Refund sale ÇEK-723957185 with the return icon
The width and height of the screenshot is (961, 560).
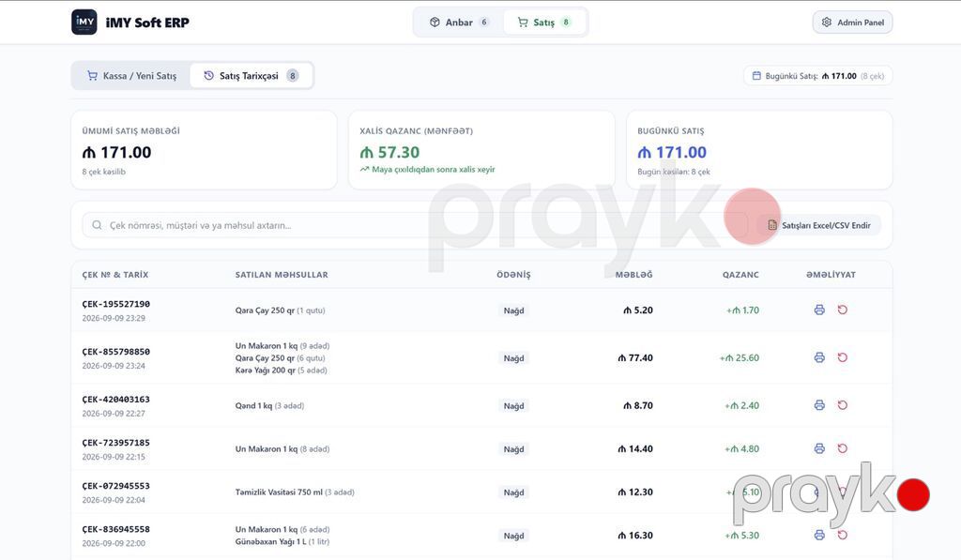(843, 448)
